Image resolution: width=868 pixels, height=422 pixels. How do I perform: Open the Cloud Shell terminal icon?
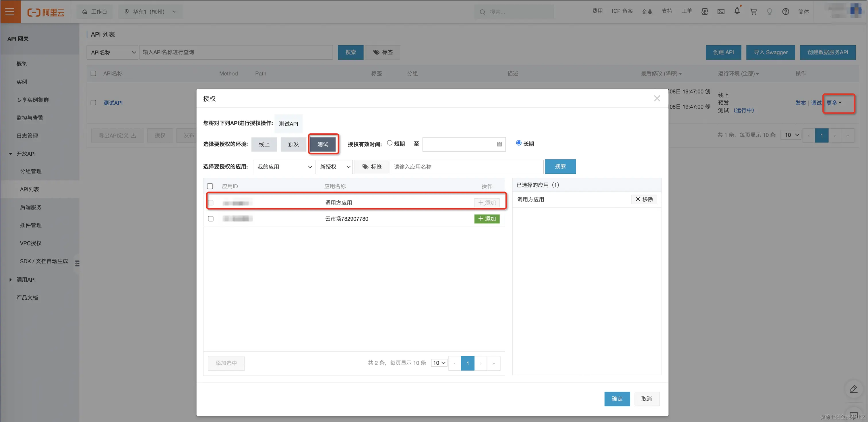pos(721,11)
